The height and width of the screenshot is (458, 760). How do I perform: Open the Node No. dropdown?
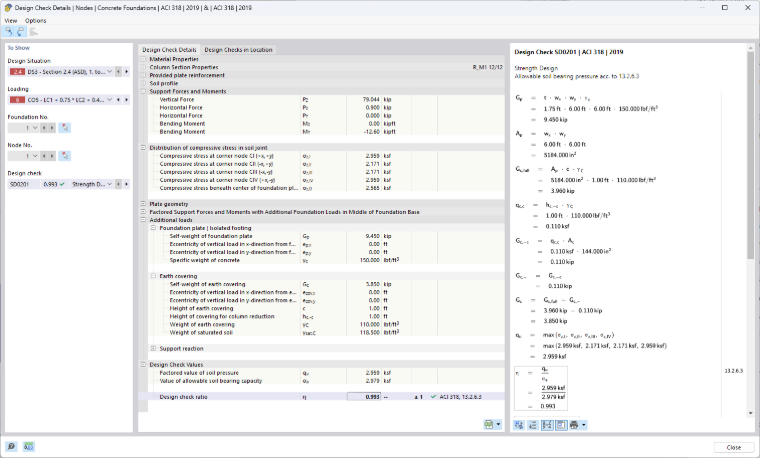pos(35,156)
